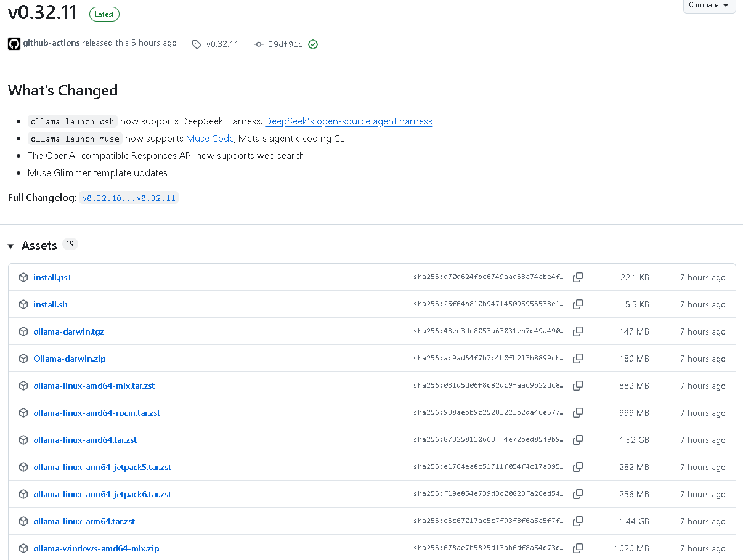Viewport: 743px width, 560px height.
Task: Download Ollama-darwin.zip
Action: click(70, 359)
